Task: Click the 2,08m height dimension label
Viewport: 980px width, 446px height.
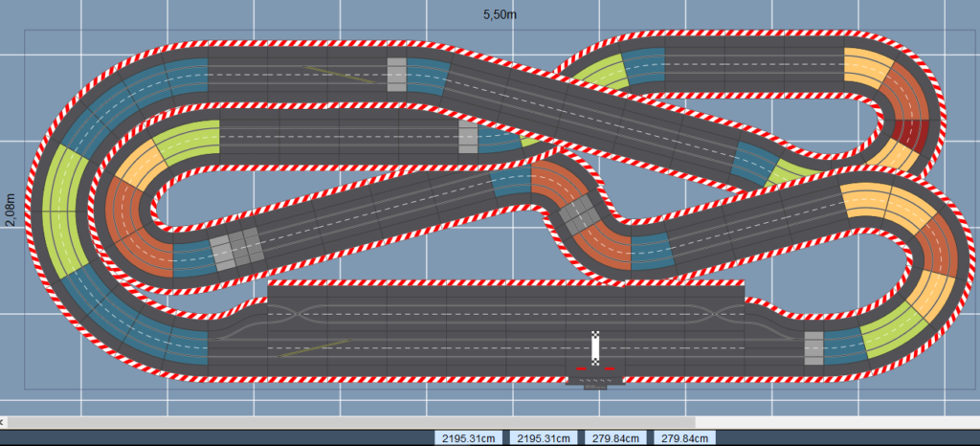Action: (11, 210)
